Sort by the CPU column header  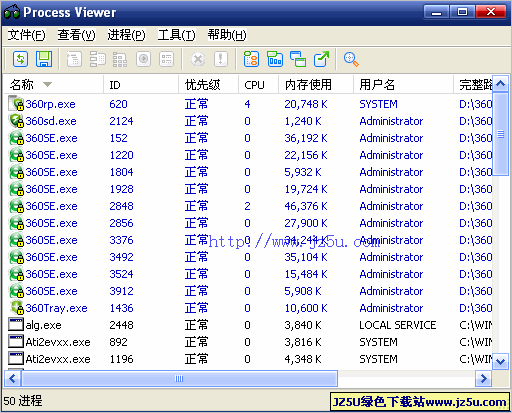[258, 85]
